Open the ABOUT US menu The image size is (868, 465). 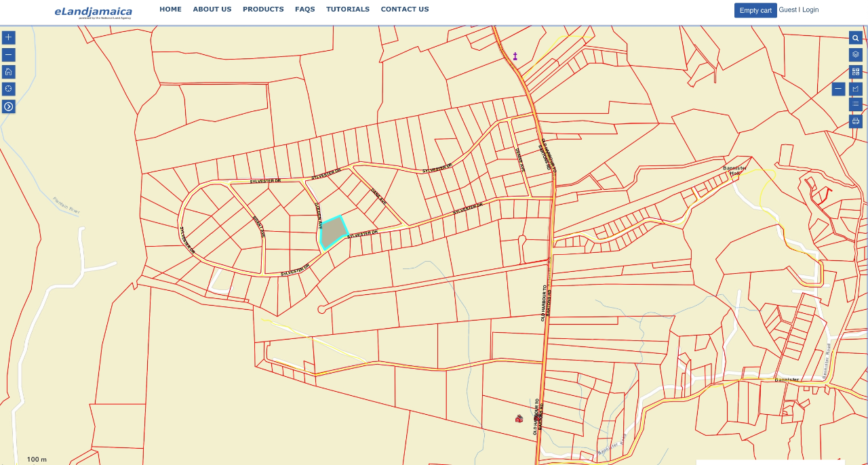coord(212,9)
